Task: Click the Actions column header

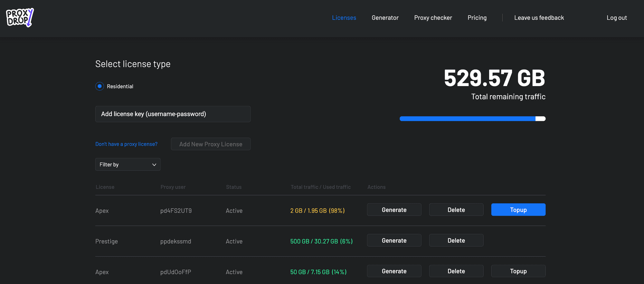Action: pos(376,187)
